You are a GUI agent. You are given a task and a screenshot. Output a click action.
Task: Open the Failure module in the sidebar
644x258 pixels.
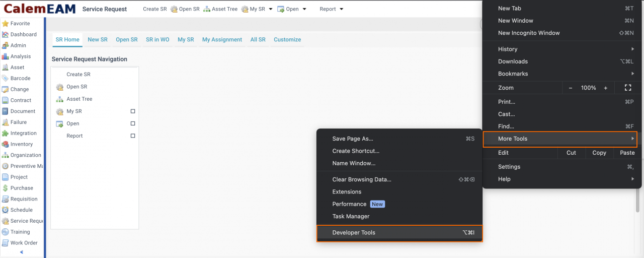pos(15,122)
